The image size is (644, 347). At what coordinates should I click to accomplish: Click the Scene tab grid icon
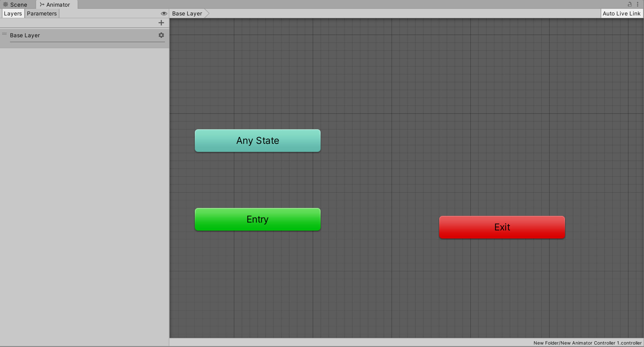5,5
